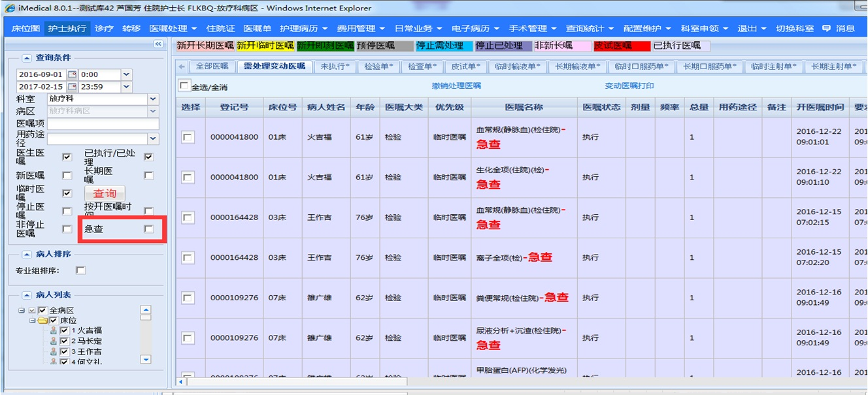Click 粪便常规(检住院) order name
The height and width of the screenshot is (395, 868).
(x=509, y=298)
